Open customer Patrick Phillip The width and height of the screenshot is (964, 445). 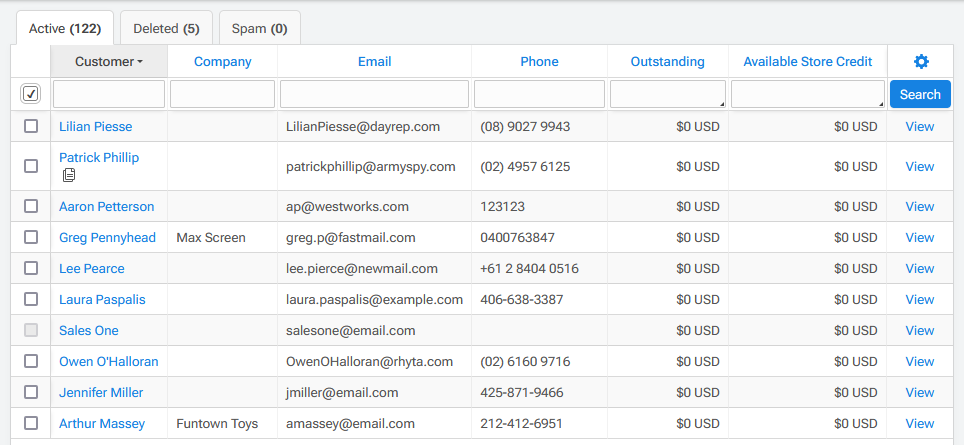click(x=99, y=157)
